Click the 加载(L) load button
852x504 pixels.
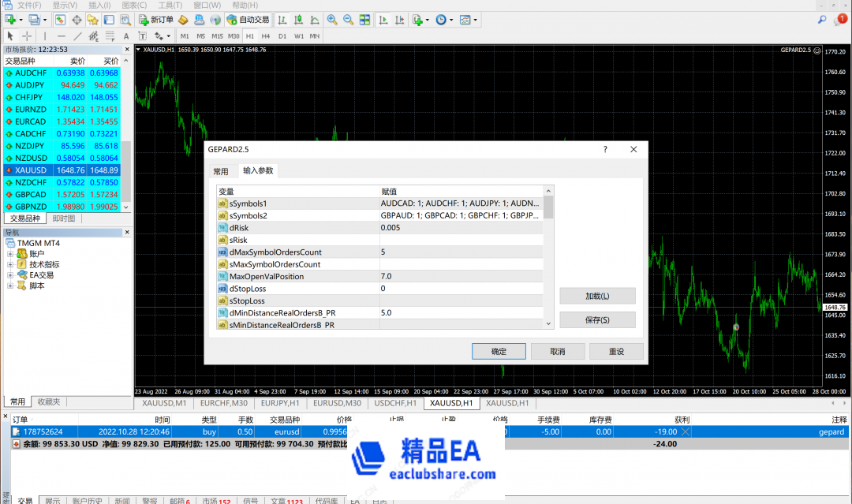point(597,296)
